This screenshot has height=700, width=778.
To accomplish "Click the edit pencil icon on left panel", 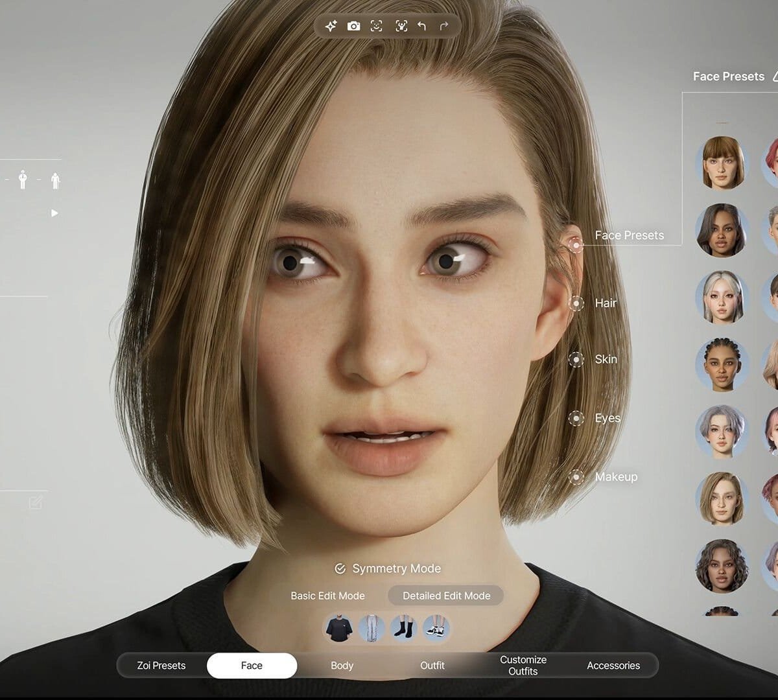I will tap(36, 502).
